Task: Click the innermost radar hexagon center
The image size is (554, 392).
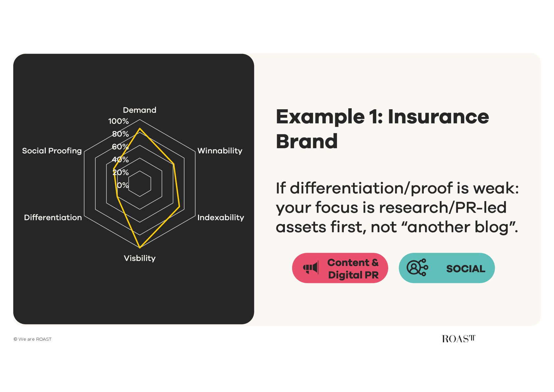Action: pos(140,184)
